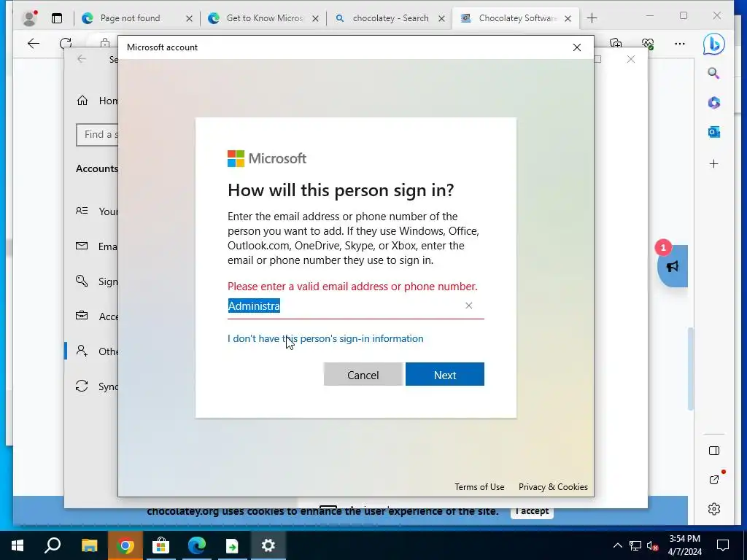The image size is (747, 560).
Task: Show hidden system tray icons
Action: point(617,545)
